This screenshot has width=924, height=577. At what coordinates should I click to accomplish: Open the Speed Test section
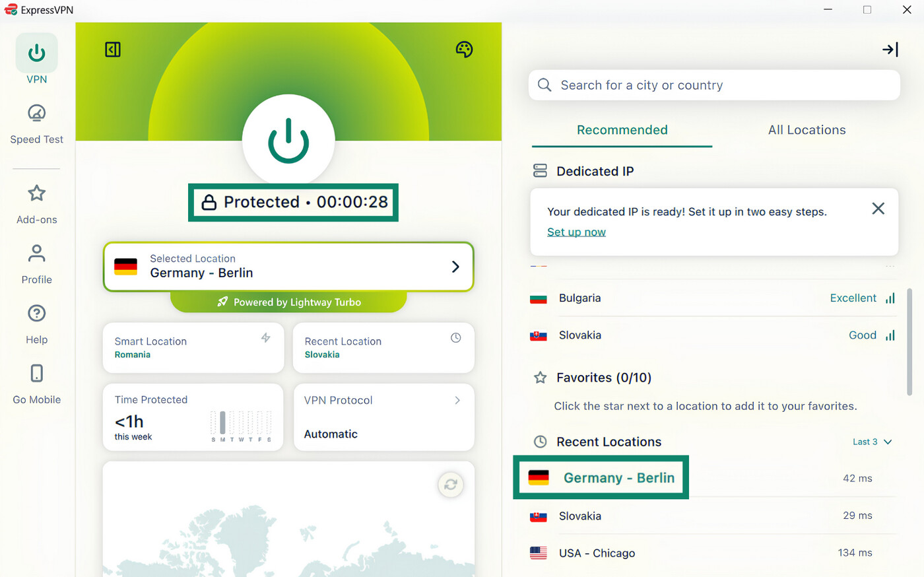coord(37,124)
